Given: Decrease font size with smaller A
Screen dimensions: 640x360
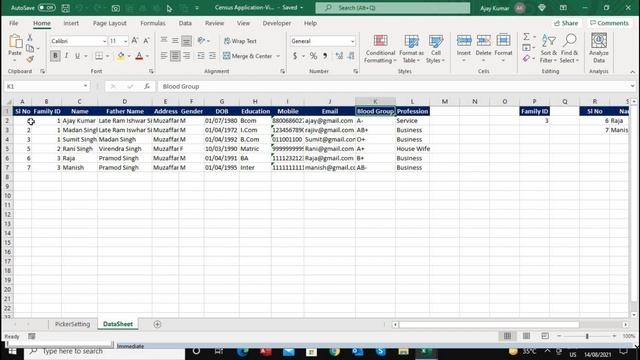Looking at the screenshot, I should pos(146,41).
